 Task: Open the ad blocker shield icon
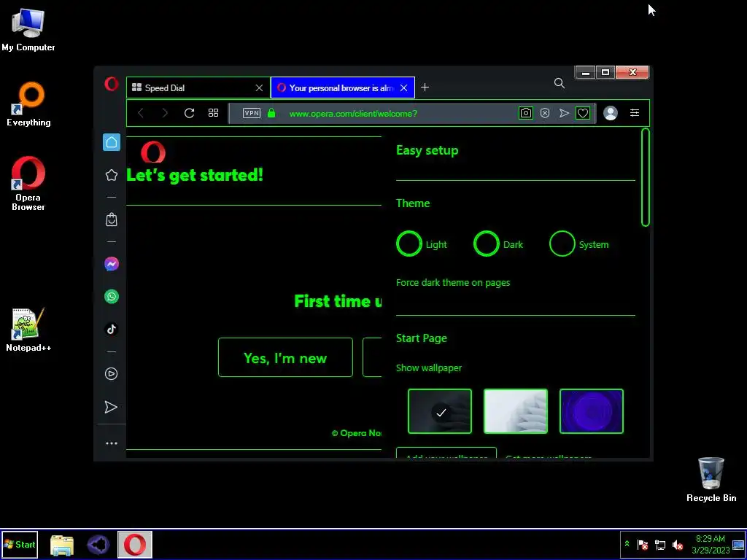coord(545,113)
